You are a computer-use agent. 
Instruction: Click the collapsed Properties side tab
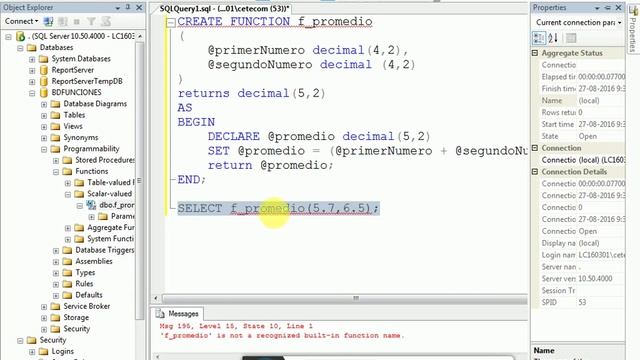pyautogui.click(x=633, y=29)
